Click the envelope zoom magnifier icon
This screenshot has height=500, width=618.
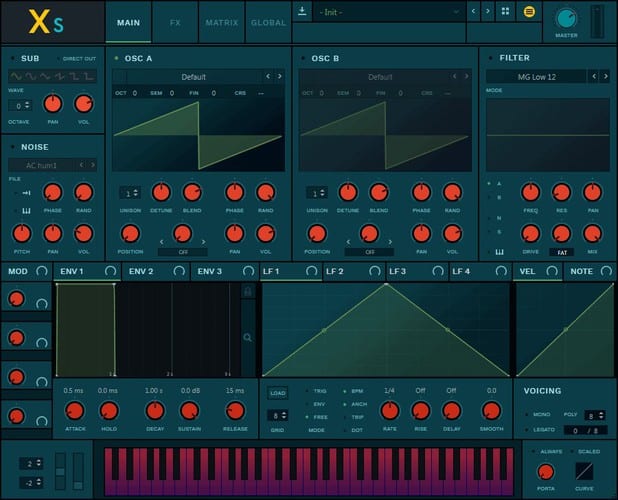click(x=248, y=338)
